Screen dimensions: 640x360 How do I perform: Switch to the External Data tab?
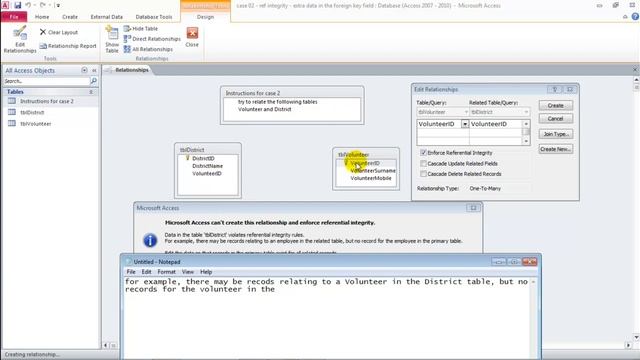pyautogui.click(x=107, y=17)
